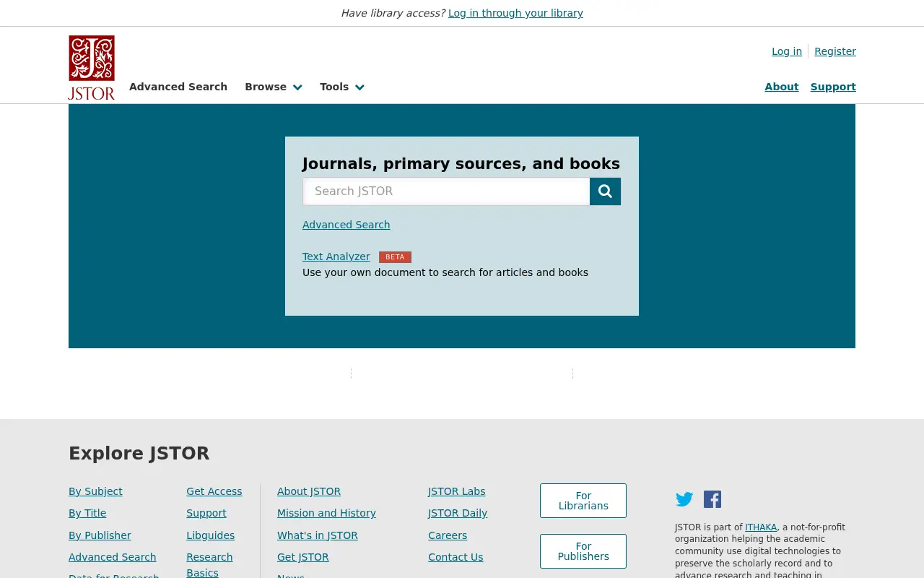
Task: Expand the Browse menu
Action: (274, 87)
